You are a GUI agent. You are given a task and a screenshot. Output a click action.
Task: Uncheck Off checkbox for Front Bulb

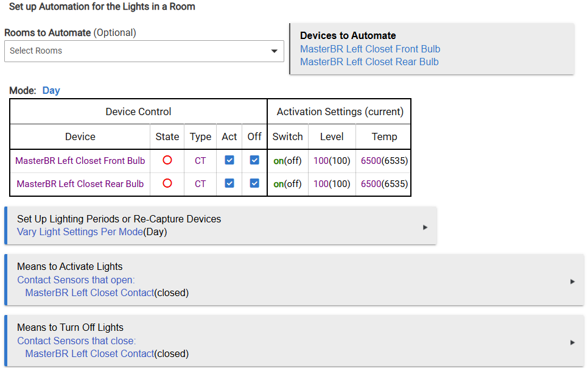254,161
